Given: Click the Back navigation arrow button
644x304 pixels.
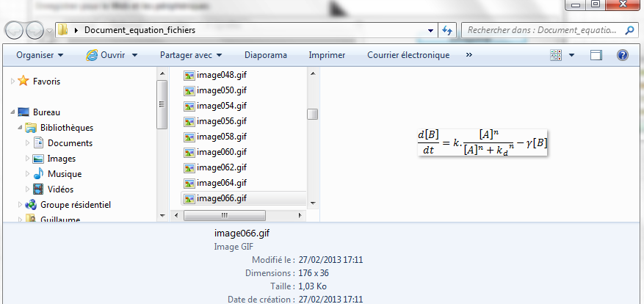Looking at the screenshot, I should (x=14, y=31).
